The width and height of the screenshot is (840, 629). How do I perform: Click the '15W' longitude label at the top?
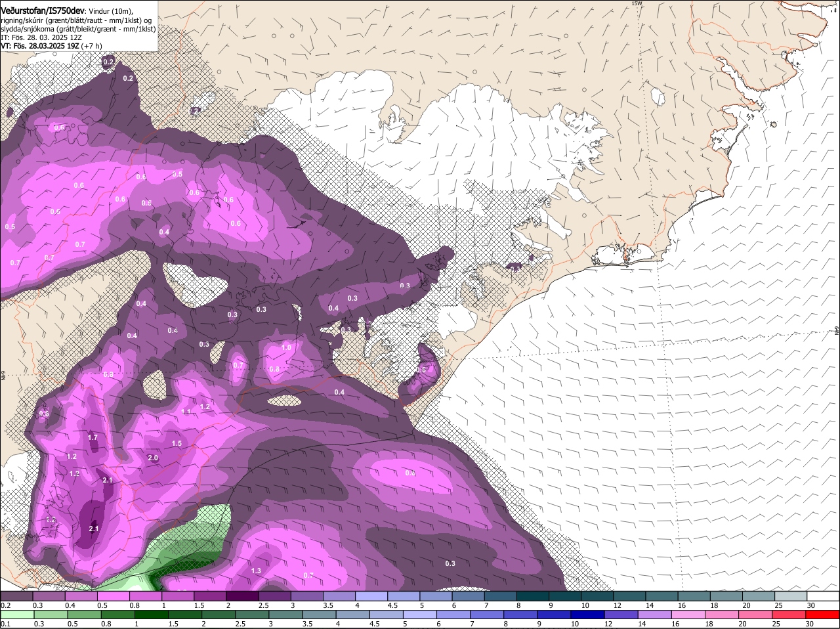636,3
